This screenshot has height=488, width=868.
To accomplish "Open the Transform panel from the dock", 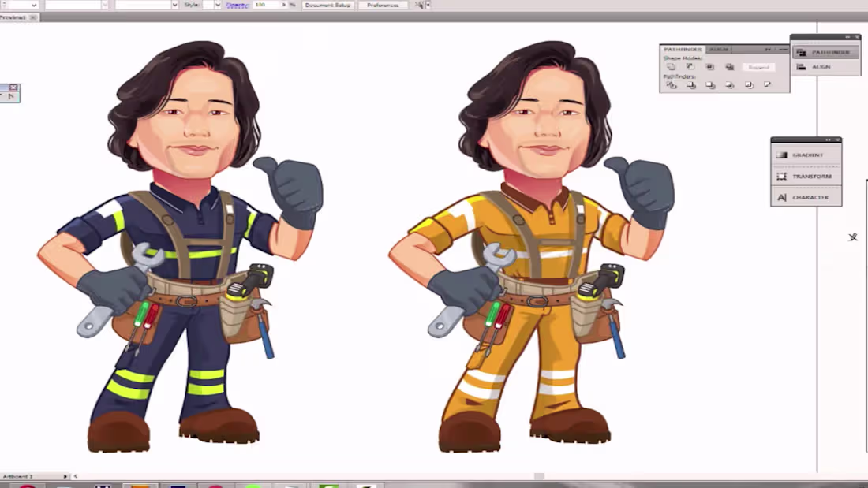I will click(x=806, y=177).
